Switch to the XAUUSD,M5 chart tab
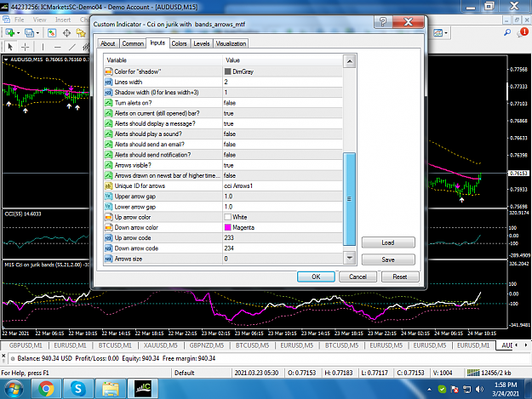 (161, 345)
